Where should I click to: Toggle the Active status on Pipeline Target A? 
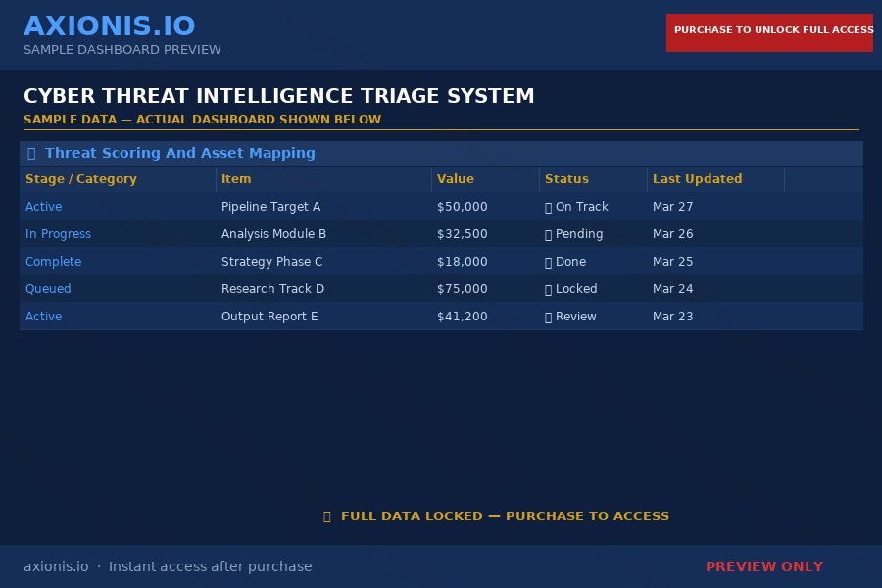(x=43, y=207)
